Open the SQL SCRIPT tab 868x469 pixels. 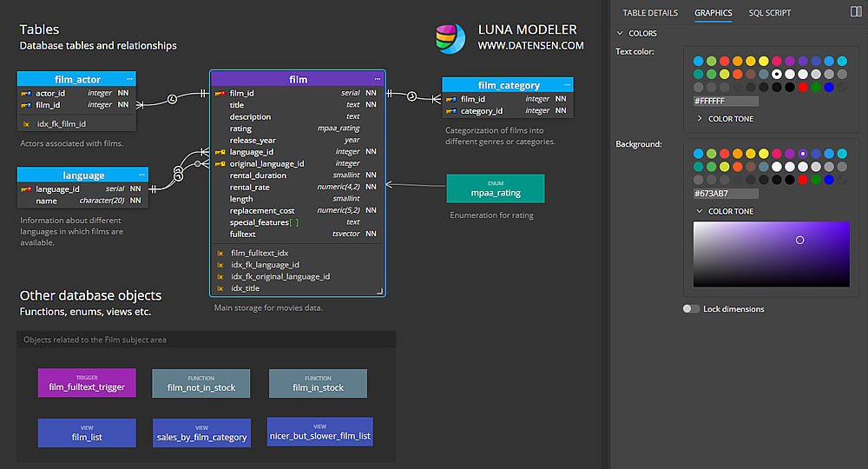(769, 13)
